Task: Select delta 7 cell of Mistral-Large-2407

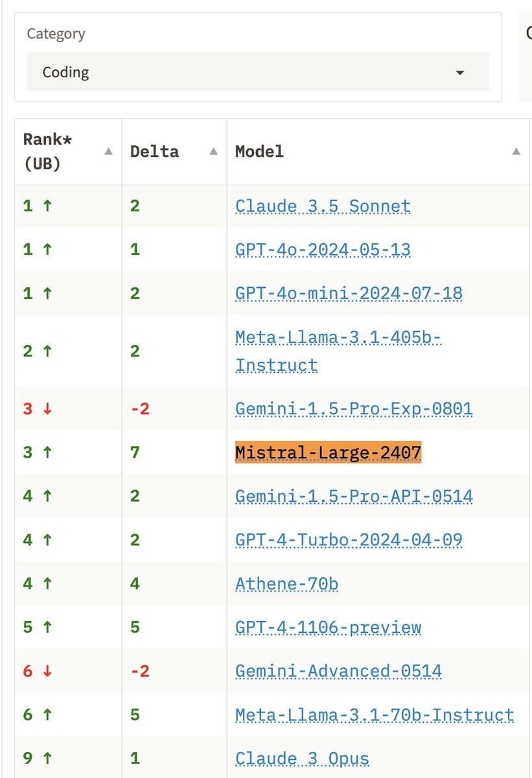Action: [x=174, y=453]
